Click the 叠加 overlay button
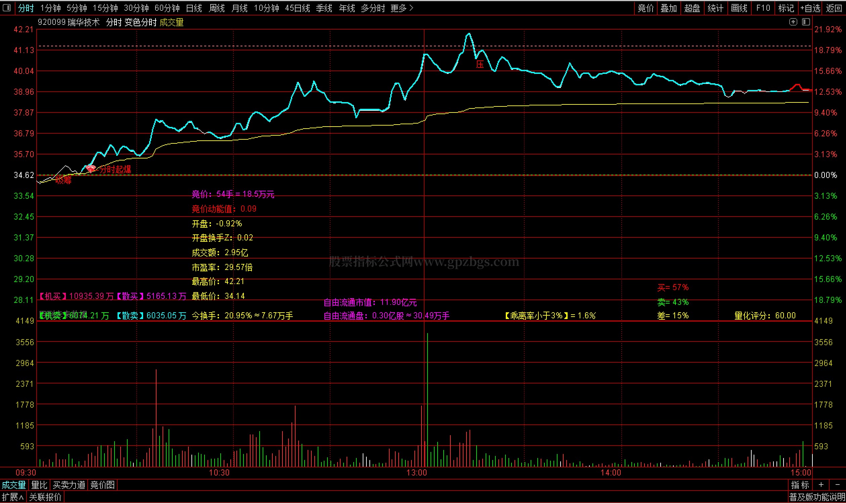The height and width of the screenshot is (504, 846). pyautogui.click(x=668, y=8)
